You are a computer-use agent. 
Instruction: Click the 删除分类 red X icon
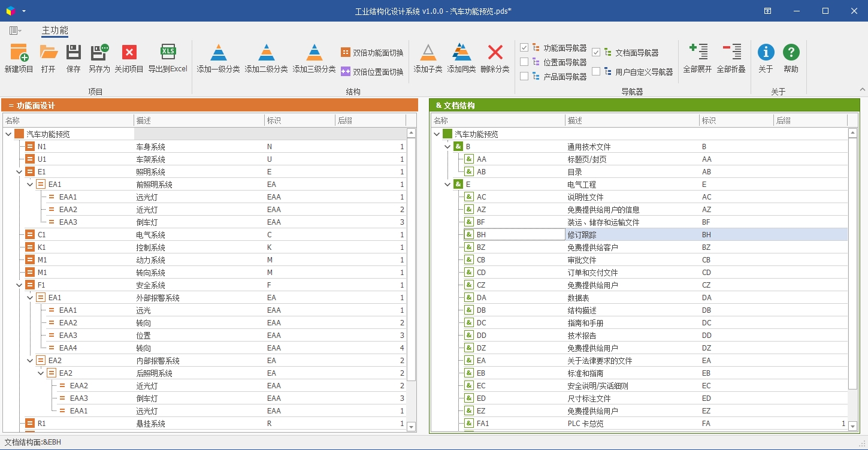[495, 53]
